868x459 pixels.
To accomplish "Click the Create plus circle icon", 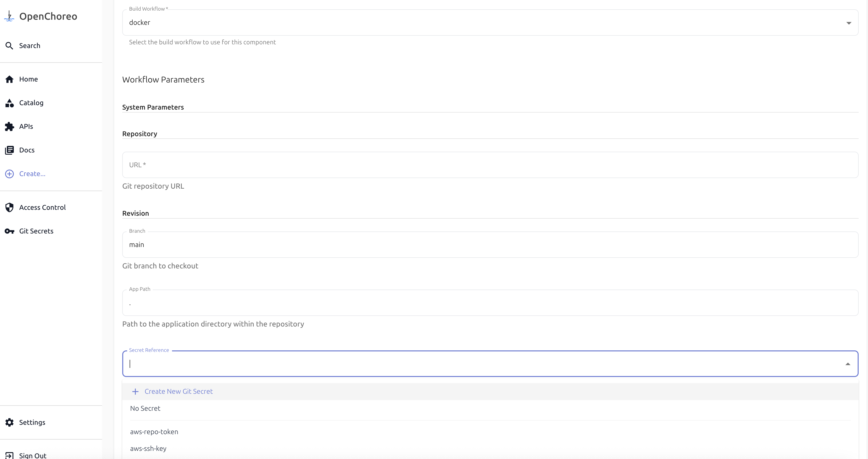I will (x=9, y=174).
